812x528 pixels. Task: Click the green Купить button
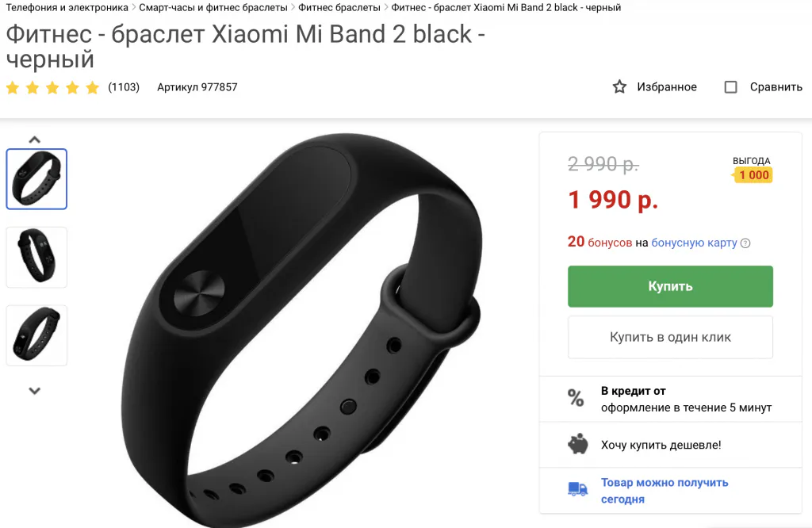pyautogui.click(x=670, y=286)
